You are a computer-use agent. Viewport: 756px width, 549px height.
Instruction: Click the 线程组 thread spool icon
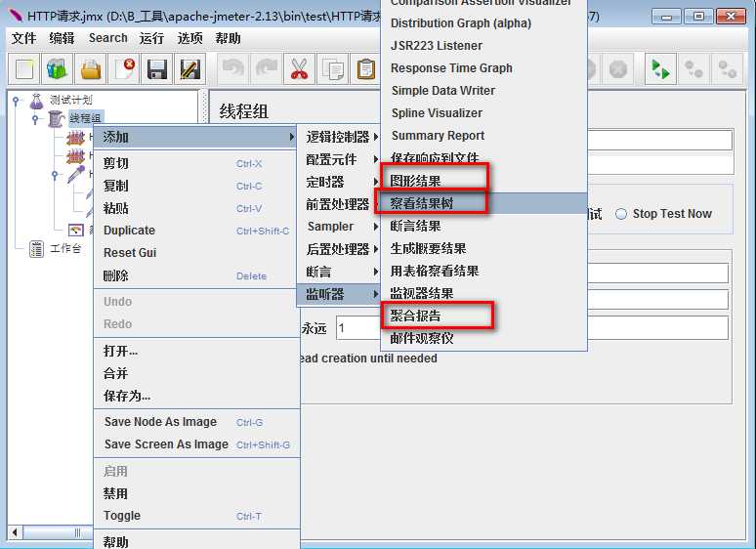(57, 118)
